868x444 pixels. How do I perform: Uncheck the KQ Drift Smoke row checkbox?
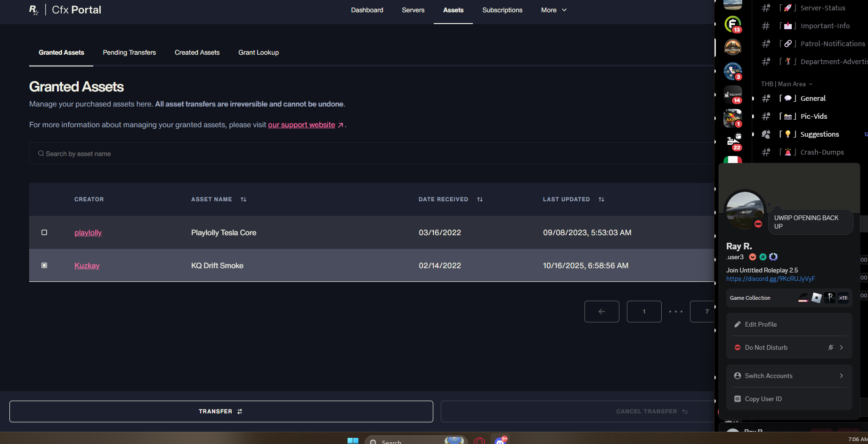pos(44,265)
